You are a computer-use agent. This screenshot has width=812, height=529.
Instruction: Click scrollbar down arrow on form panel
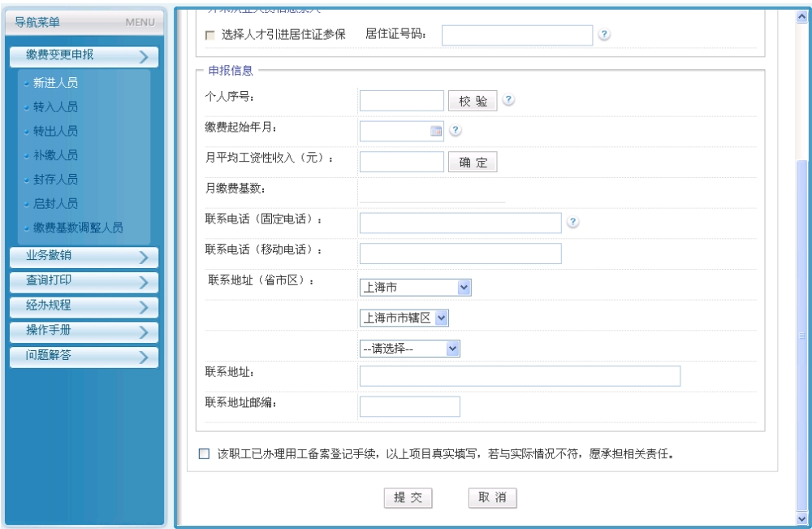801,518
